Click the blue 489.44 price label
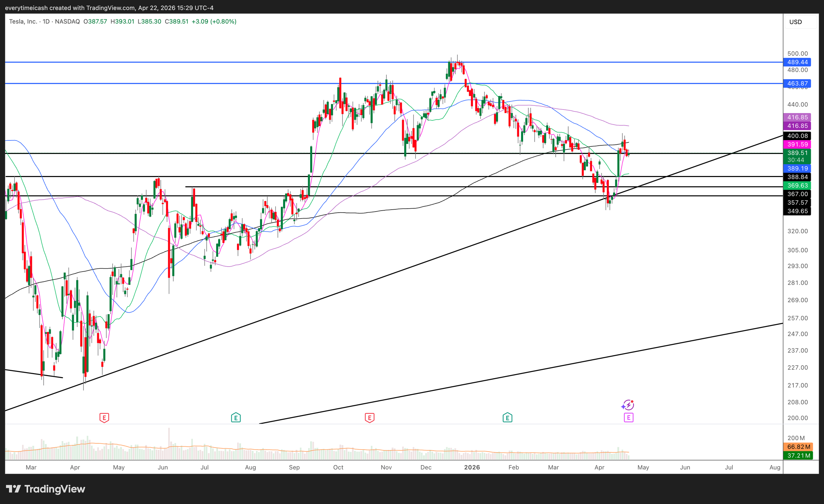Viewport: 824px width, 504px height. pos(797,62)
